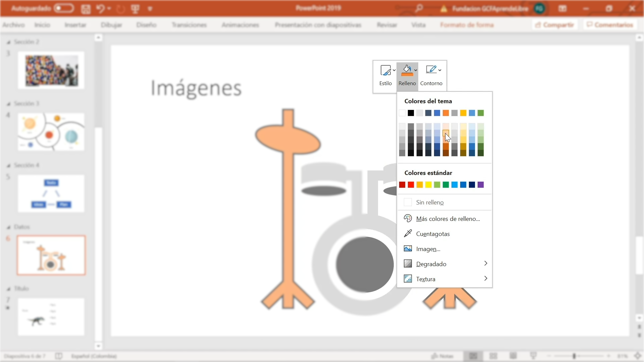Toggle Sin relleno (No fill) checkbox

pos(408,202)
